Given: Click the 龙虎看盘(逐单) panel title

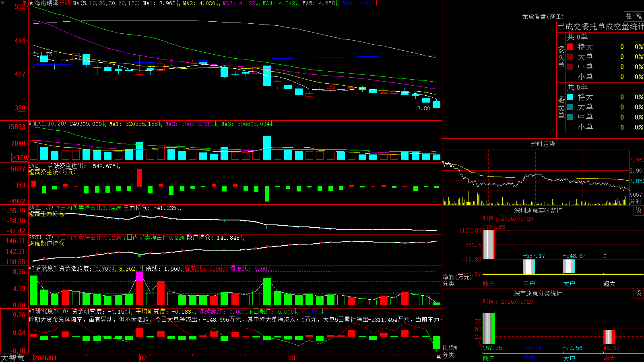Looking at the screenshot, I should [543, 16].
